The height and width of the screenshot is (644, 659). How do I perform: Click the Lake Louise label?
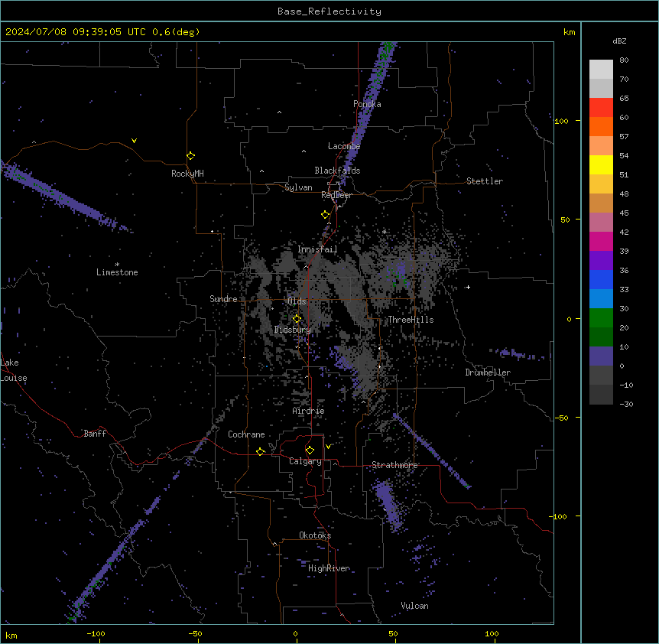[14, 370]
